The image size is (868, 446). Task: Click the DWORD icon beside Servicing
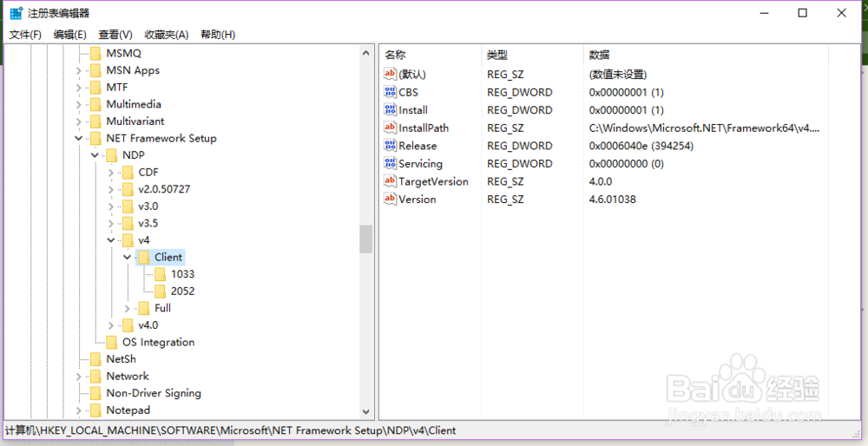391,163
